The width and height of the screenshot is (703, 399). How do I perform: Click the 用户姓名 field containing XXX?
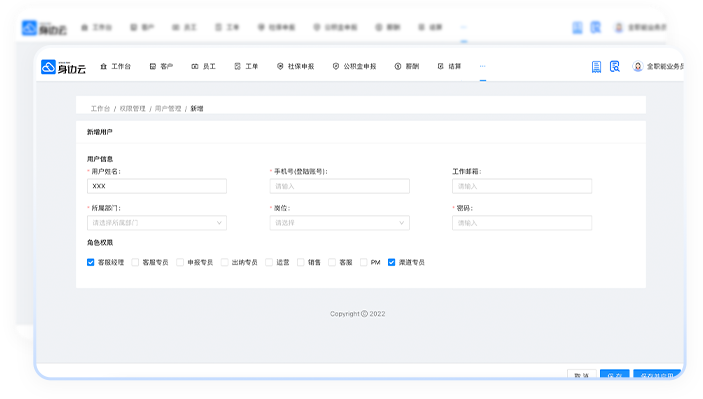coord(157,186)
